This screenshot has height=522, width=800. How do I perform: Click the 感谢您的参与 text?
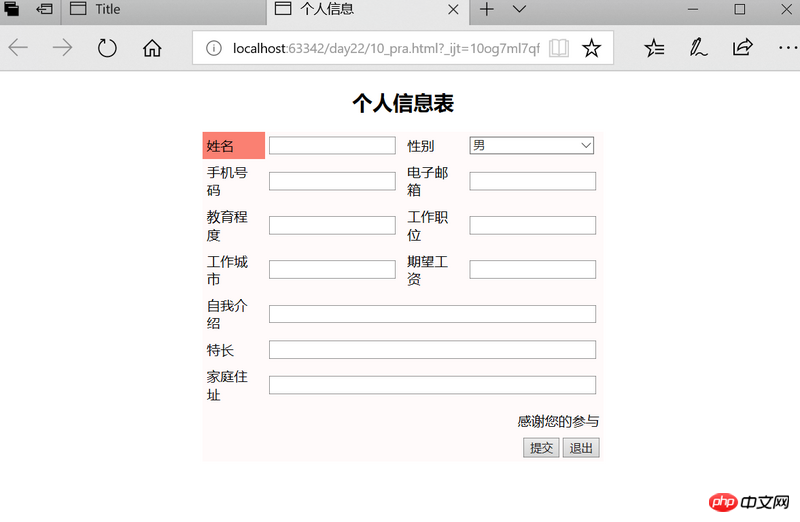558,421
